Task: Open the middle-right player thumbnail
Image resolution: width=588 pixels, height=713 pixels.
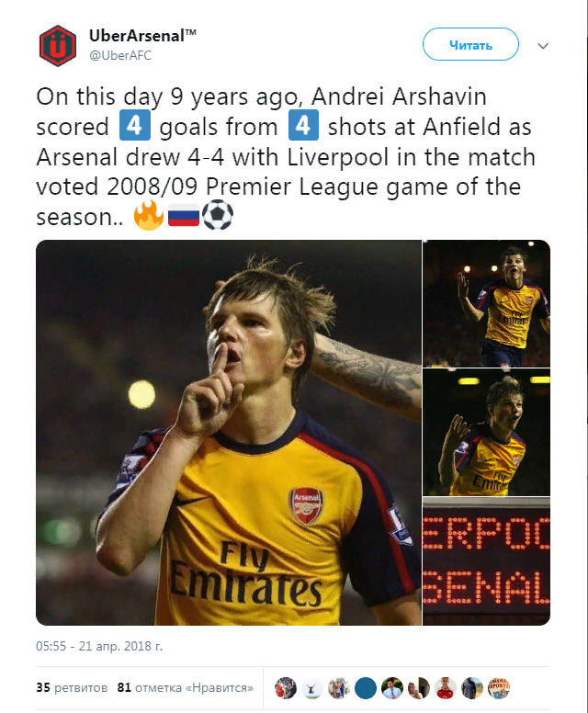Action: coord(486,431)
